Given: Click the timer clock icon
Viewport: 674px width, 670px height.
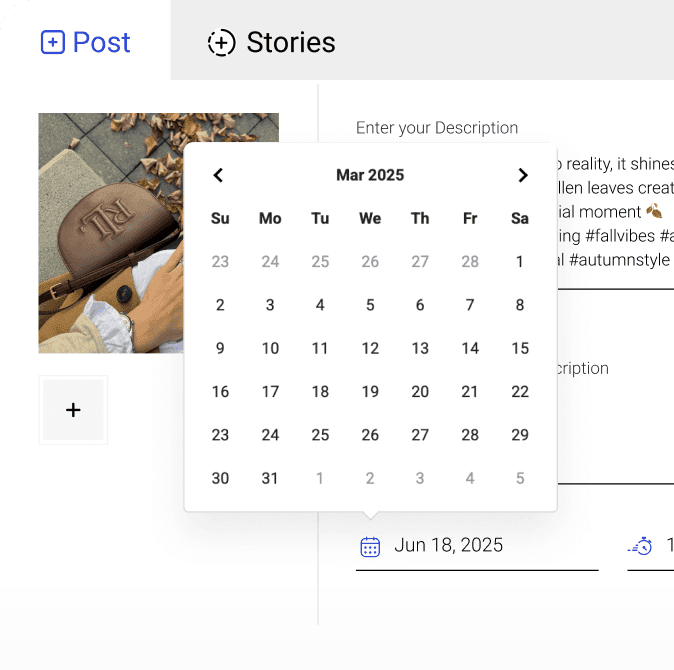Looking at the screenshot, I should (640, 546).
